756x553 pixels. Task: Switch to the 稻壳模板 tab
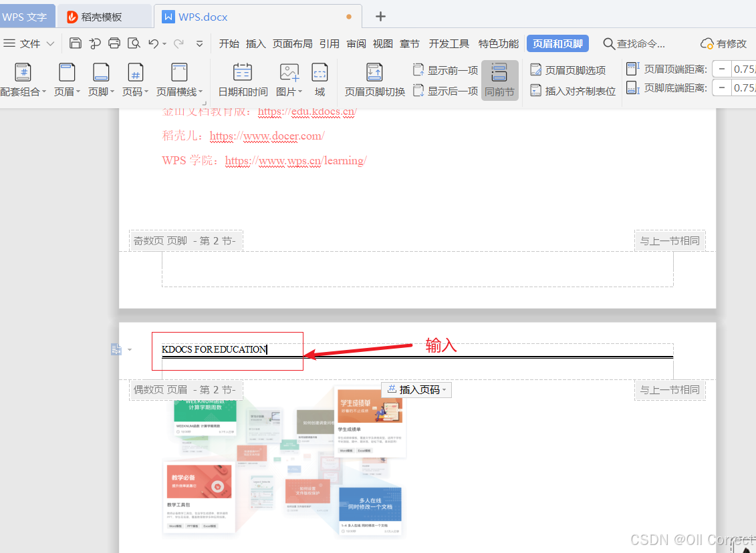104,17
